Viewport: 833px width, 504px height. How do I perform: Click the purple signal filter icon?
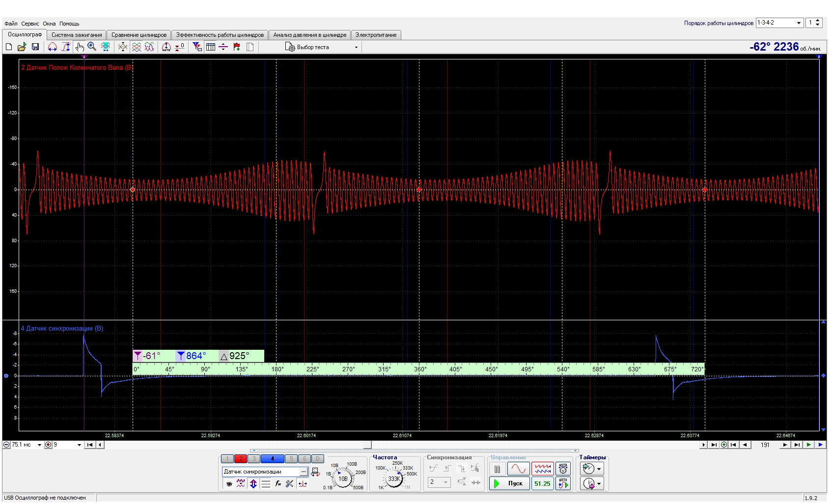click(241, 484)
